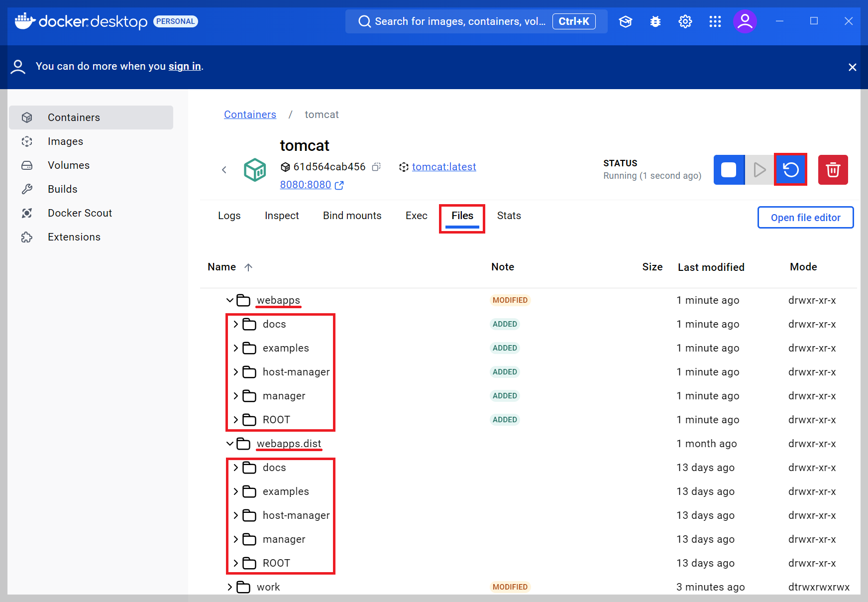Open Containers in the sidebar
Image resolution: width=868 pixels, height=602 pixels.
click(x=91, y=118)
